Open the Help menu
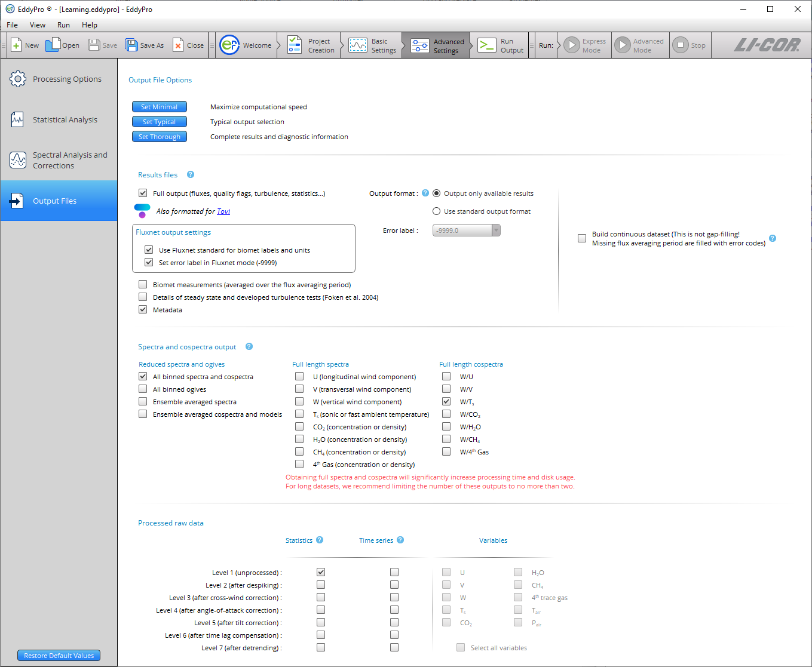 coord(90,25)
